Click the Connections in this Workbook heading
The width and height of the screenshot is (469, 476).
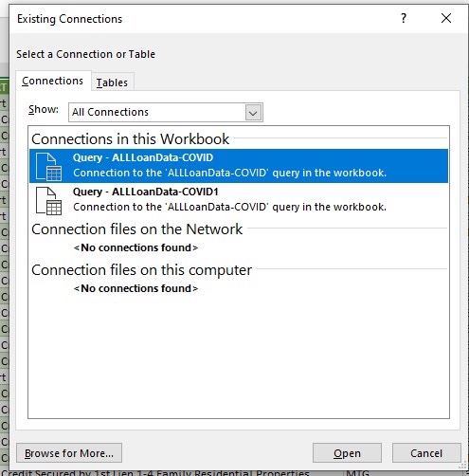click(x=130, y=139)
